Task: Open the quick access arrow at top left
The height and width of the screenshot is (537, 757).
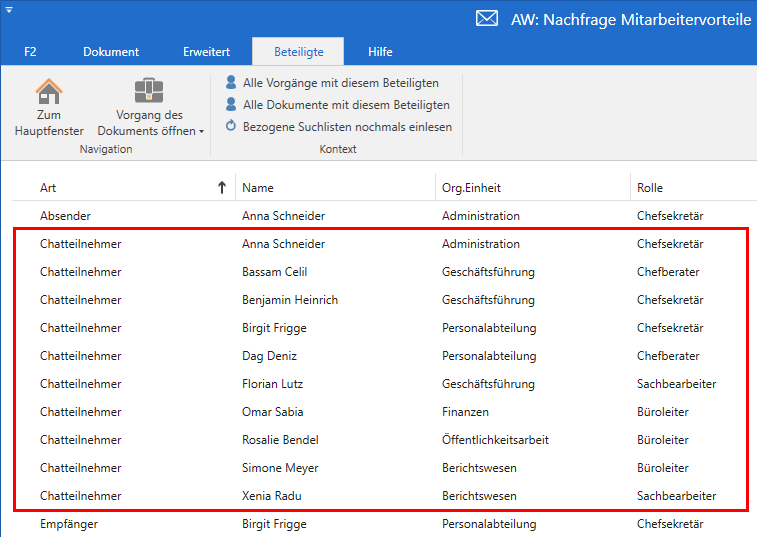Action: pyautogui.click(x=8, y=8)
